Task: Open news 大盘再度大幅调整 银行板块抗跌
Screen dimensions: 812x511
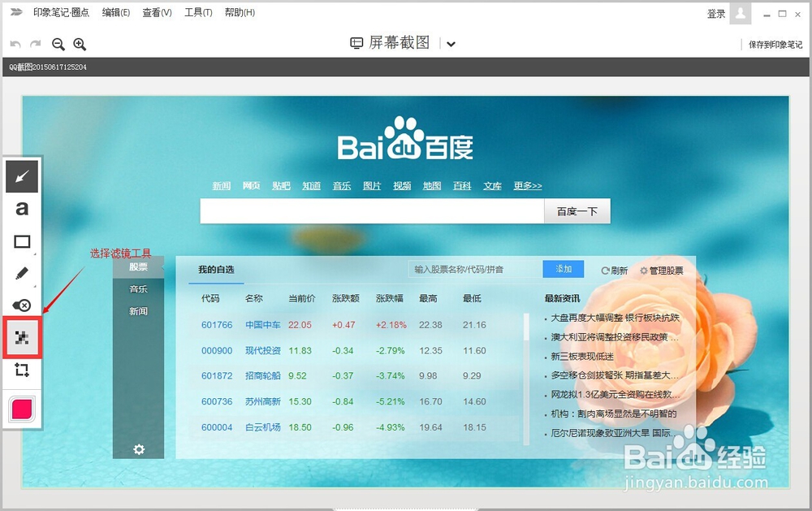Action: coord(615,318)
